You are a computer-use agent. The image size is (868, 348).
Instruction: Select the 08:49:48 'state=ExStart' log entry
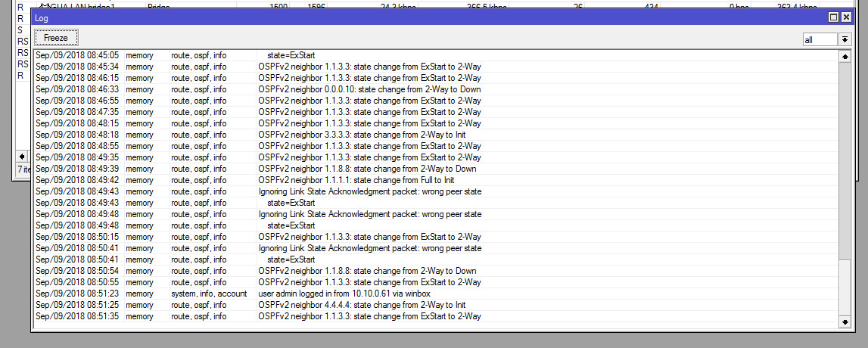tap(436, 225)
